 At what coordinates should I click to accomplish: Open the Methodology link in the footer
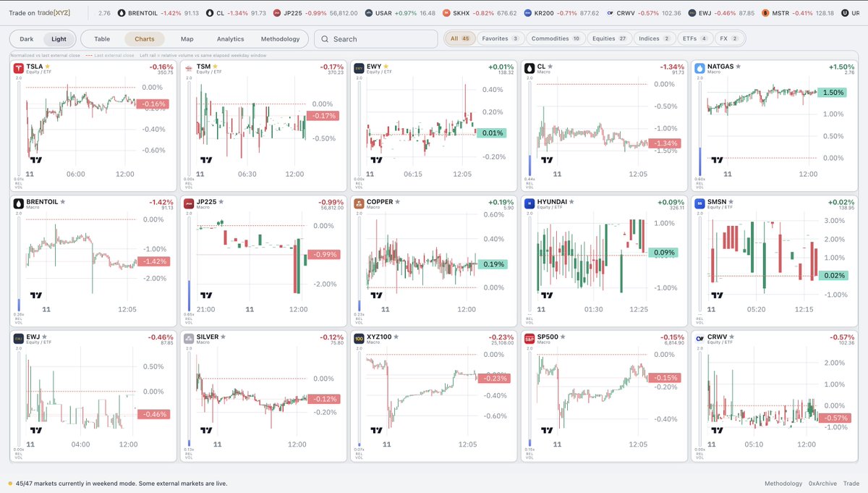[783, 484]
